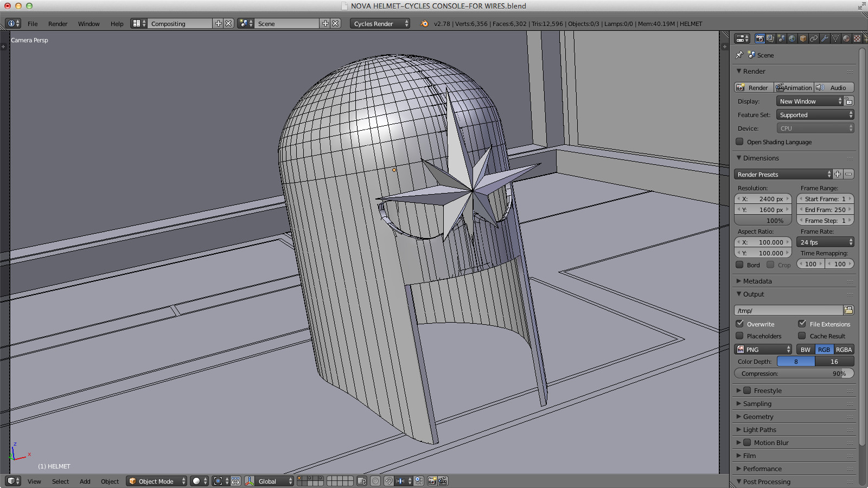868x488 pixels.
Task: Click the pin icon beside Scene
Action: (x=739, y=55)
